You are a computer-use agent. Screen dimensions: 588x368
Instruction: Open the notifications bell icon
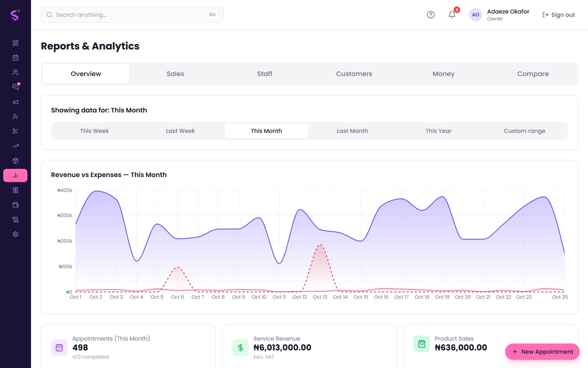[452, 15]
